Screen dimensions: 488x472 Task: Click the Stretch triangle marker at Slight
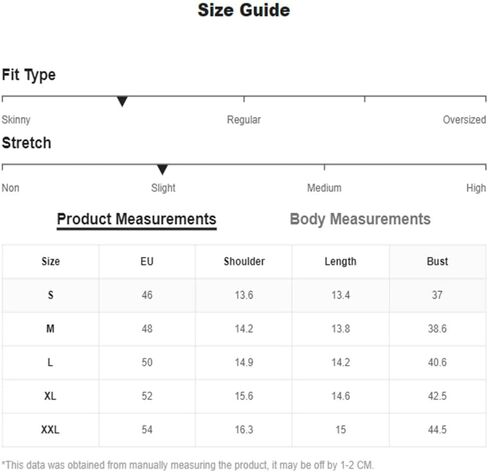point(162,169)
